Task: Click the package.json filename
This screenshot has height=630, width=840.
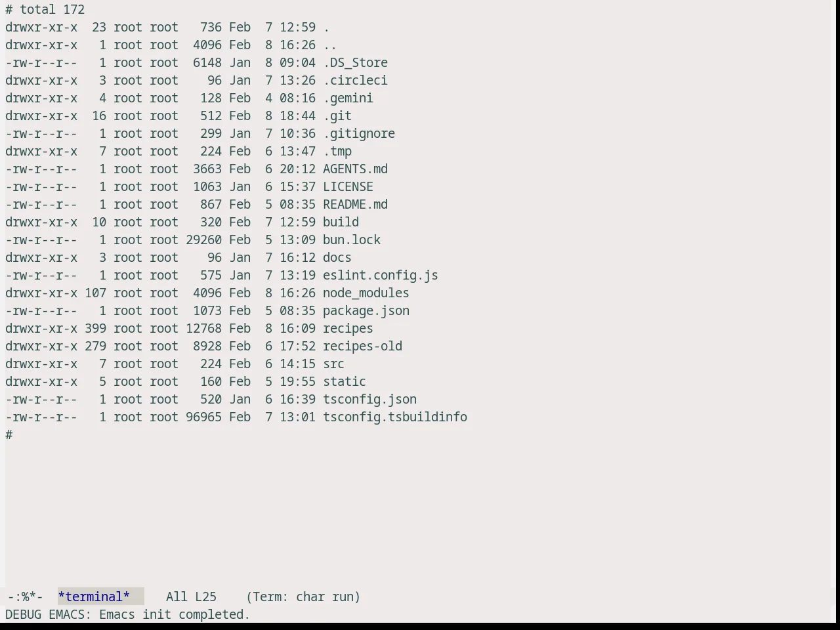Action: [366, 311]
